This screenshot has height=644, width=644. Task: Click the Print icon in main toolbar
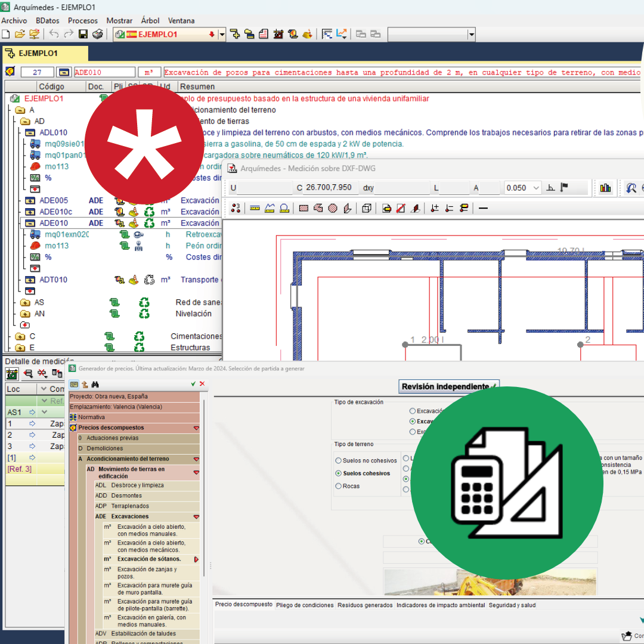point(97,34)
